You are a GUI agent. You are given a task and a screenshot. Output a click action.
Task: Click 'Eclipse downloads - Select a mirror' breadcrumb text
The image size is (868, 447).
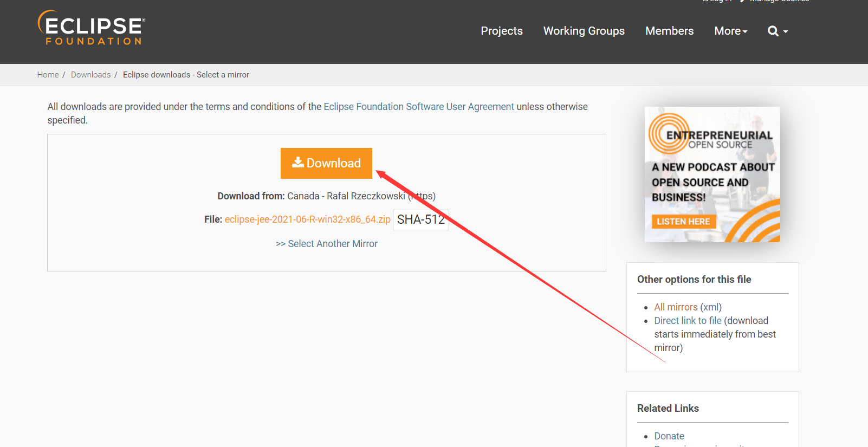186,75
